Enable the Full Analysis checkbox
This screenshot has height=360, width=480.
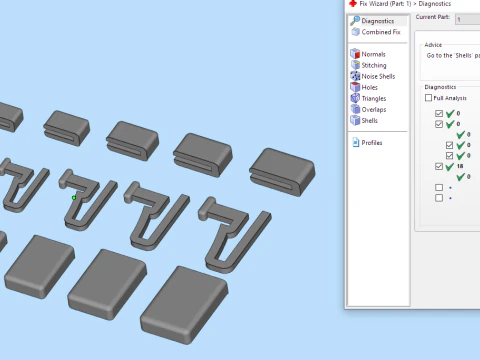click(x=429, y=98)
